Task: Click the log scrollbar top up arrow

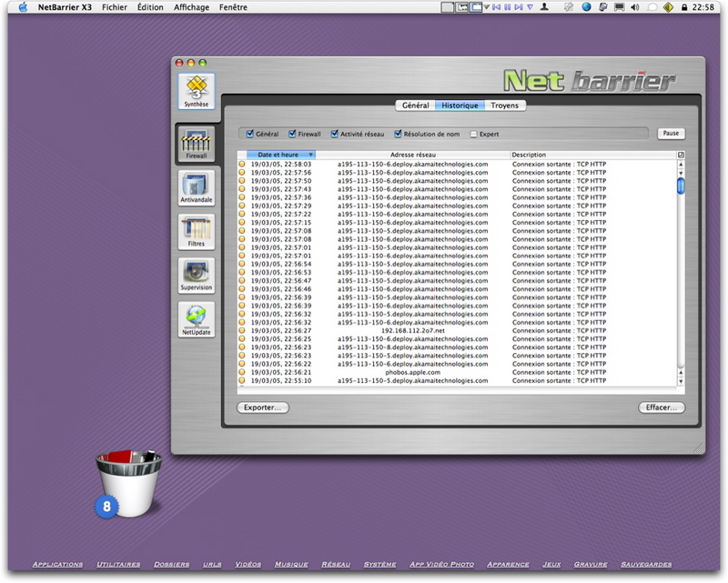Action: (681, 165)
